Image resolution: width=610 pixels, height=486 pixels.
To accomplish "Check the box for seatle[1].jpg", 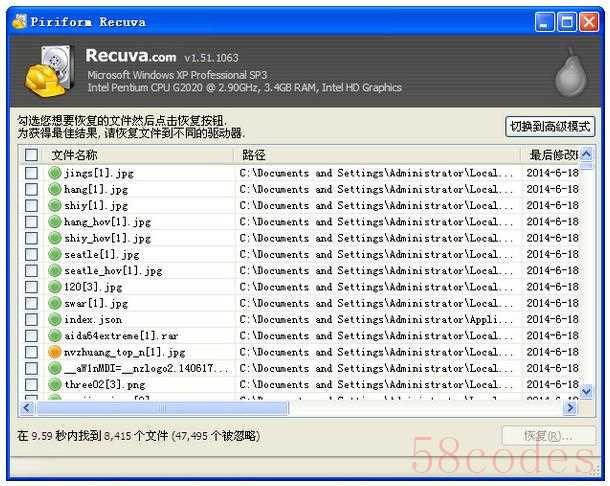I will coord(31,254).
